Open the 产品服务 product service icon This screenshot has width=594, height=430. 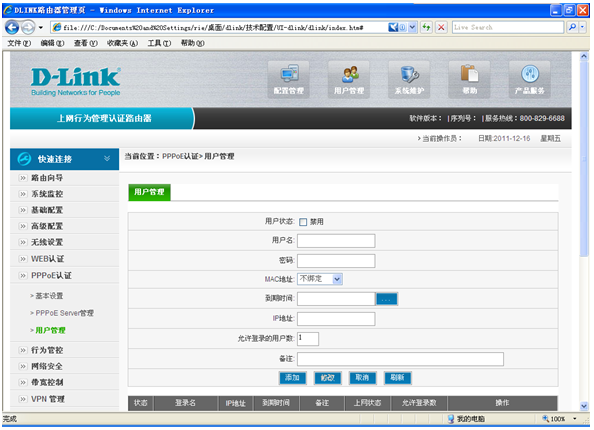pos(530,79)
